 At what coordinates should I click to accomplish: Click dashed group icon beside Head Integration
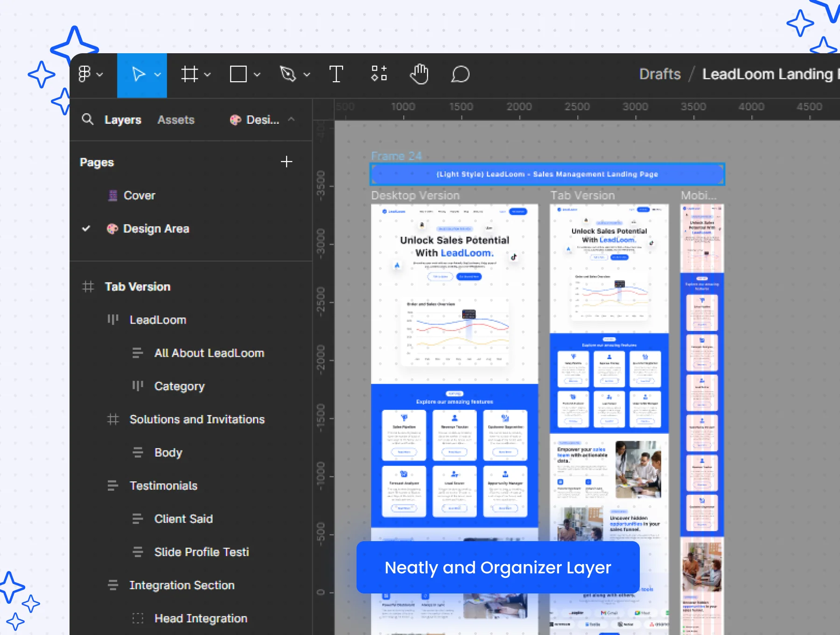tap(138, 618)
